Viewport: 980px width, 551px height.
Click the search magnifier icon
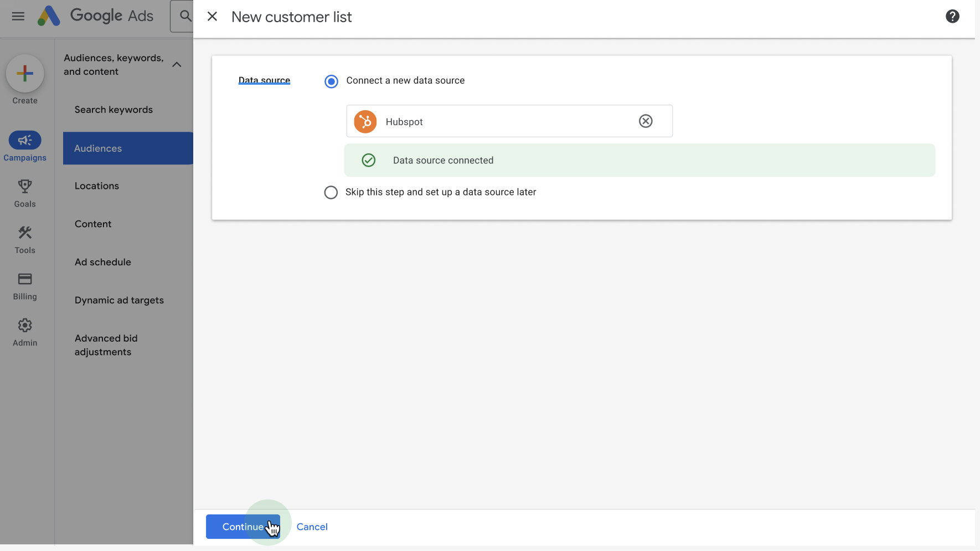184,16
